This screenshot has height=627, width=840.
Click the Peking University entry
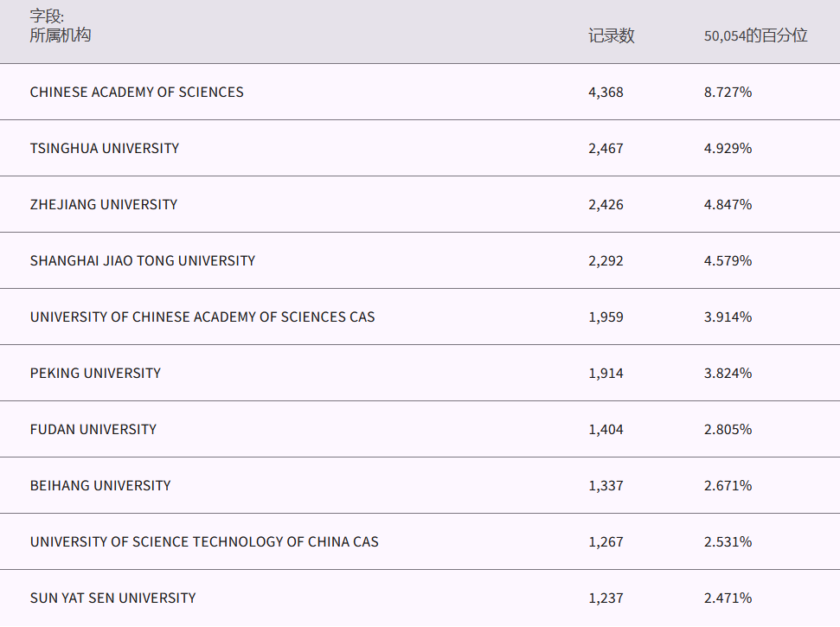(95, 374)
